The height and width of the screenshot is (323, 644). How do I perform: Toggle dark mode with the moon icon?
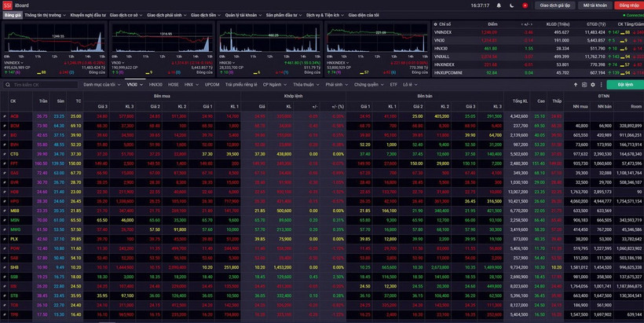512,6
